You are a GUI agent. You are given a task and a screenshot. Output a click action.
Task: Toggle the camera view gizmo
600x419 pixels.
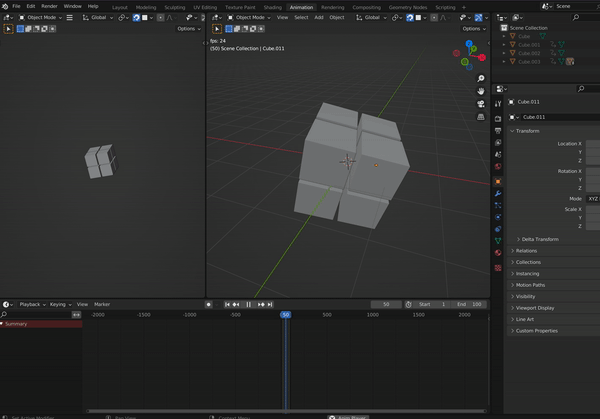[481, 103]
